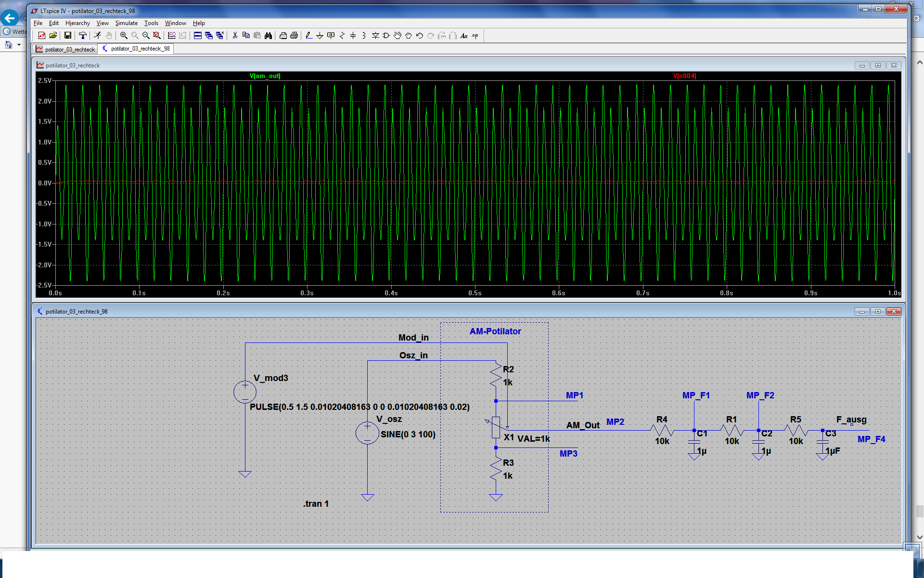
Task: Open the Tools menu
Action: [x=151, y=23]
